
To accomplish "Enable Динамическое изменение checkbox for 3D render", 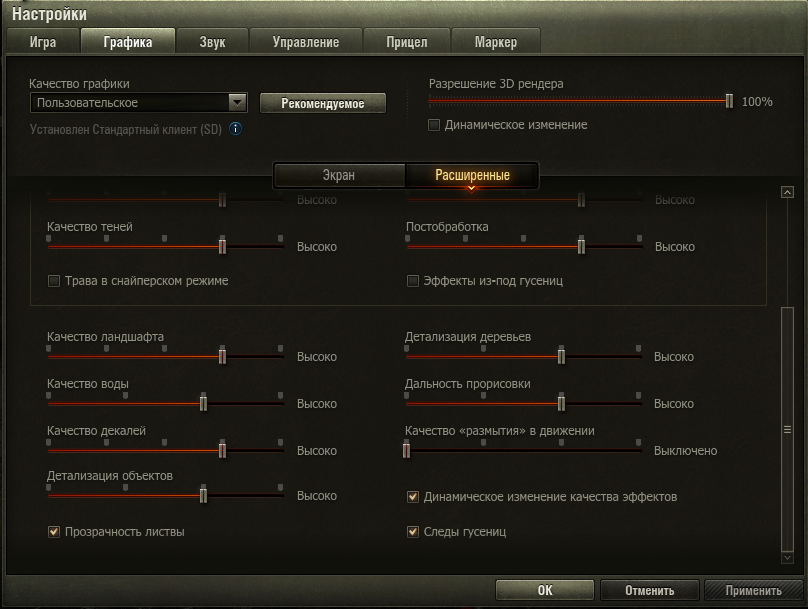I will [434, 125].
